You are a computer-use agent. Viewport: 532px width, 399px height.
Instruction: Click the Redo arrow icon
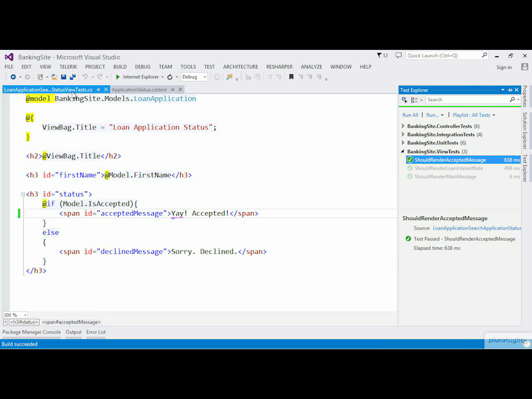click(x=100, y=77)
